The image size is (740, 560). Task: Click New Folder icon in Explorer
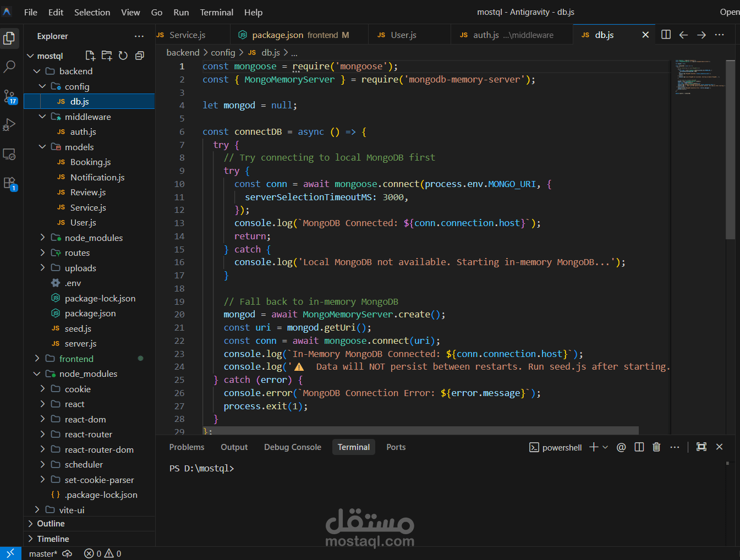(107, 56)
